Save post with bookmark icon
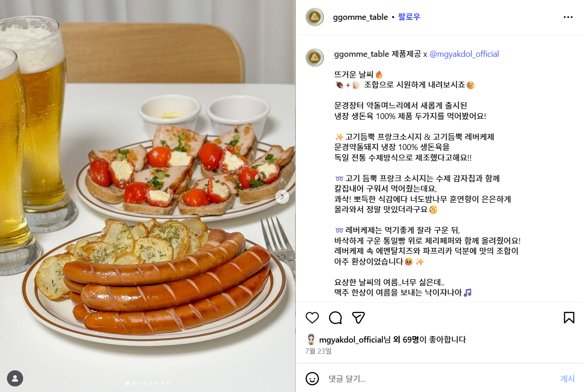The image size is (583, 392). [x=569, y=318]
